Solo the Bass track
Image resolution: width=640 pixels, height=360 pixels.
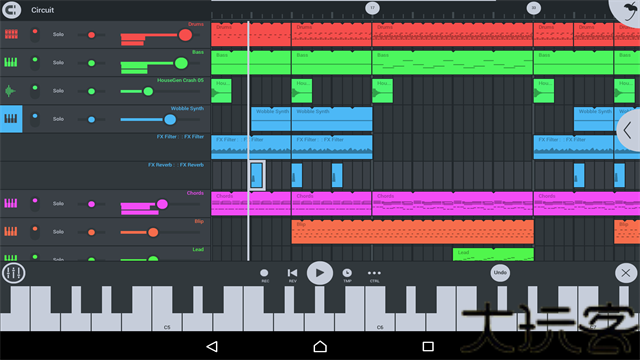pos(58,62)
